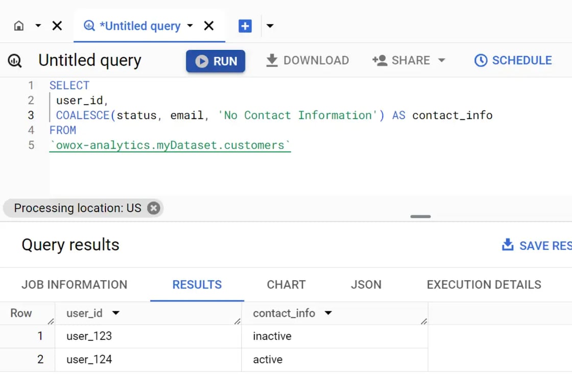Screen dimensions: 572x392
Task: Click the Row column header
Action: point(21,313)
